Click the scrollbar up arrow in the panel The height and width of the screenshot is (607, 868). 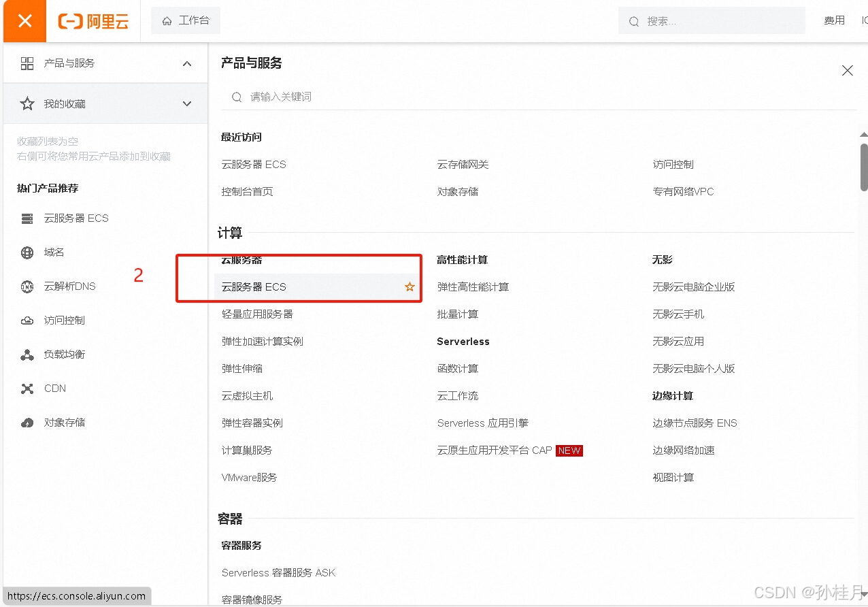click(864, 135)
